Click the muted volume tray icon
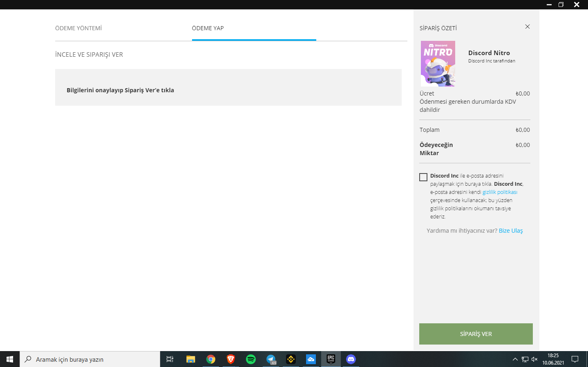The image size is (588, 367). click(534, 359)
